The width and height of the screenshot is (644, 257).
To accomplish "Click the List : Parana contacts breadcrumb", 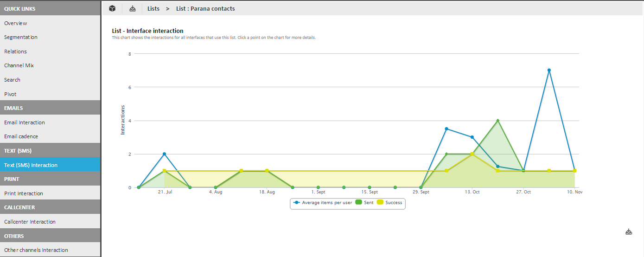I will point(205,8).
